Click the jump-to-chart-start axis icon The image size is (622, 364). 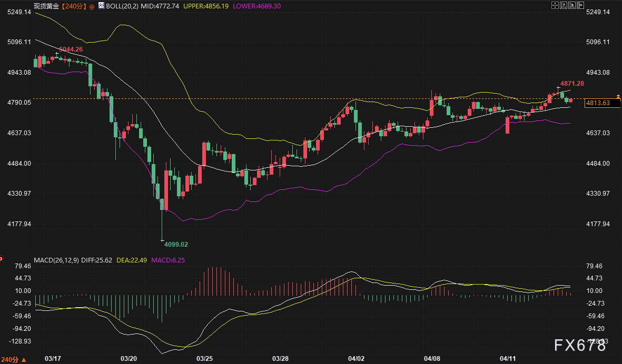pyautogui.click(x=563, y=5)
